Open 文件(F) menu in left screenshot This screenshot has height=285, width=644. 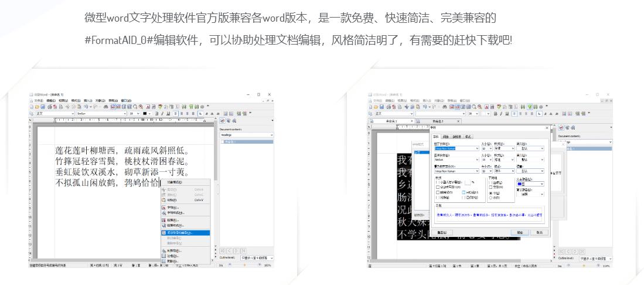[x=39, y=101]
